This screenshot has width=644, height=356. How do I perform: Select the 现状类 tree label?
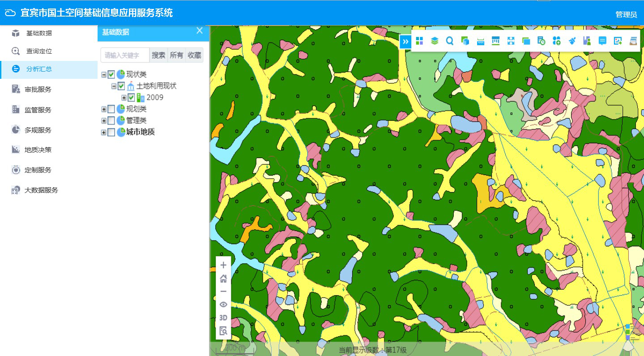(x=136, y=74)
